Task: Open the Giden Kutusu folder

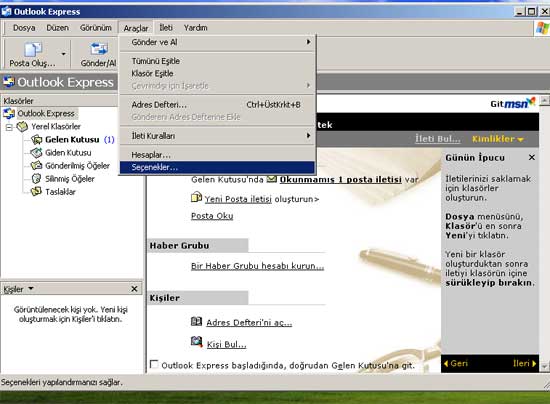Action: (68, 153)
